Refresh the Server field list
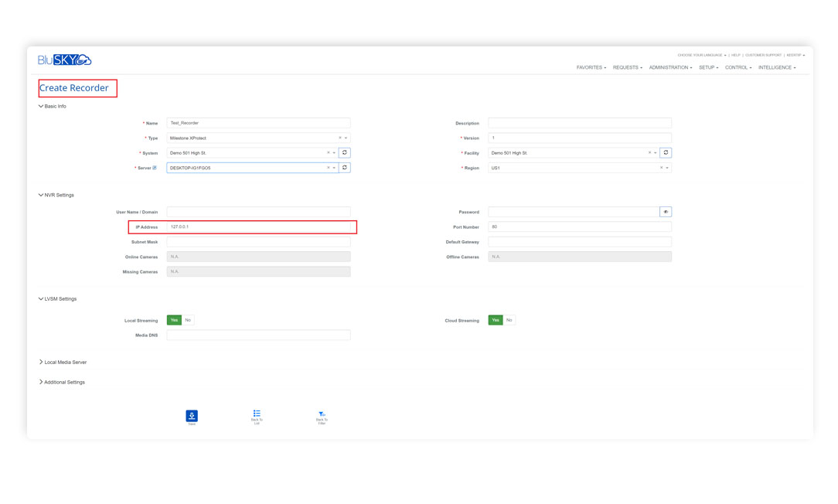 click(345, 168)
